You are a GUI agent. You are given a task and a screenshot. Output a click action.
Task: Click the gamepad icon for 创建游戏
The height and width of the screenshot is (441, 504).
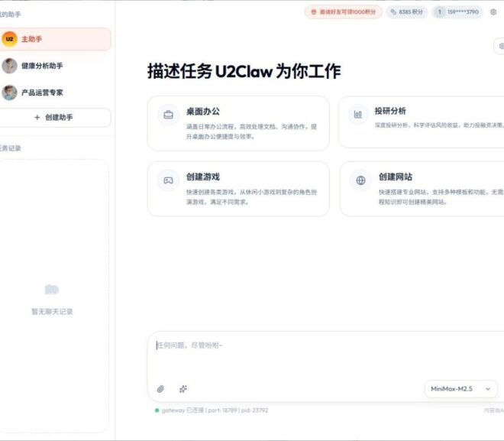coord(168,180)
